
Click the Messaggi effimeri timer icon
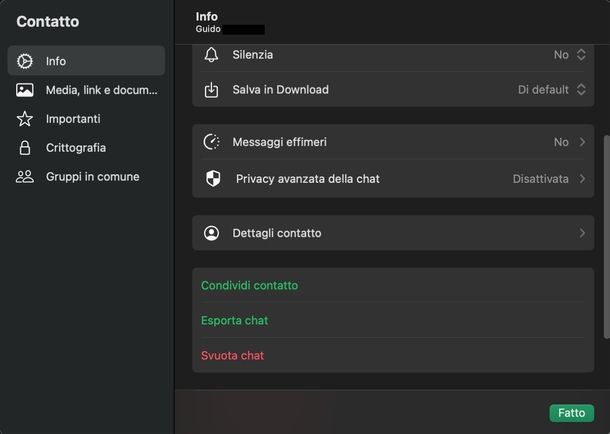[211, 142]
